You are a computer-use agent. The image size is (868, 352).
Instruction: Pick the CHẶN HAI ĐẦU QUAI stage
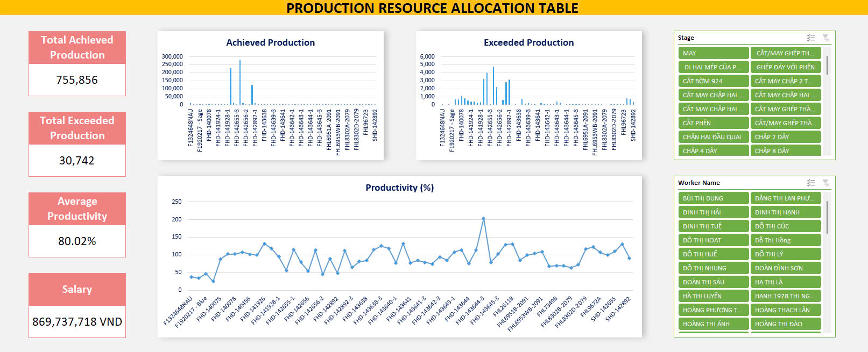tap(713, 137)
